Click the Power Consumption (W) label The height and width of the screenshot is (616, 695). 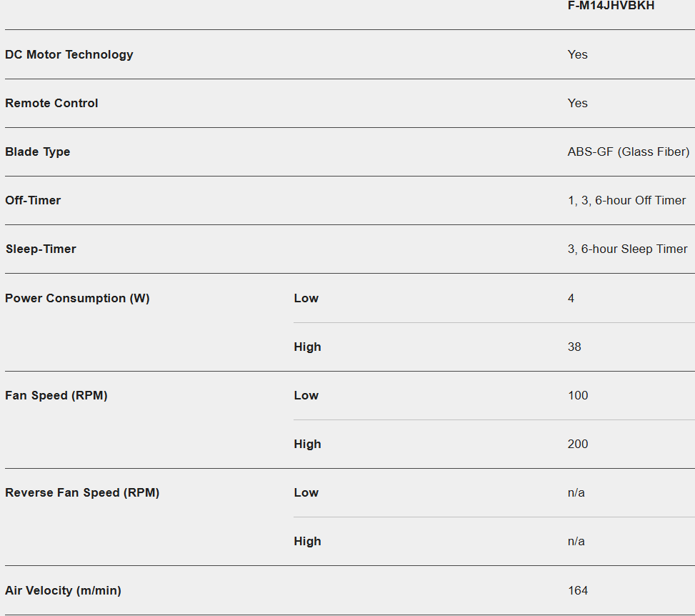click(x=77, y=298)
